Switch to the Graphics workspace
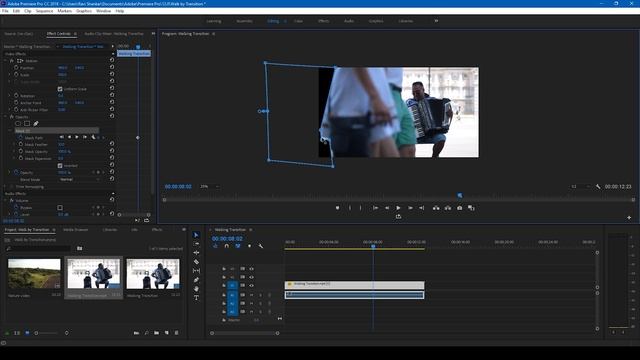Screen dimensions: 640x360 click(376, 21)
